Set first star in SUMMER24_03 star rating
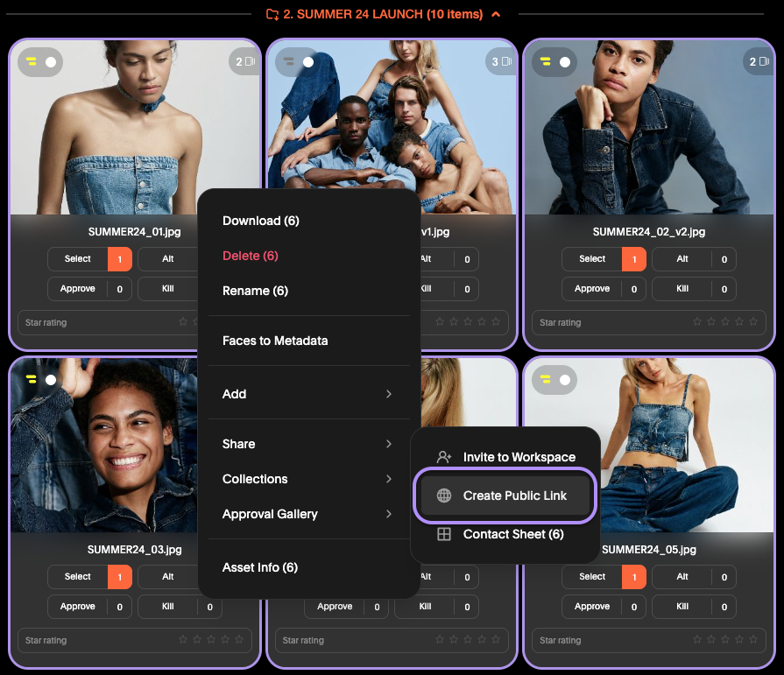Screen dimensions: 784x675 (183, 639)
